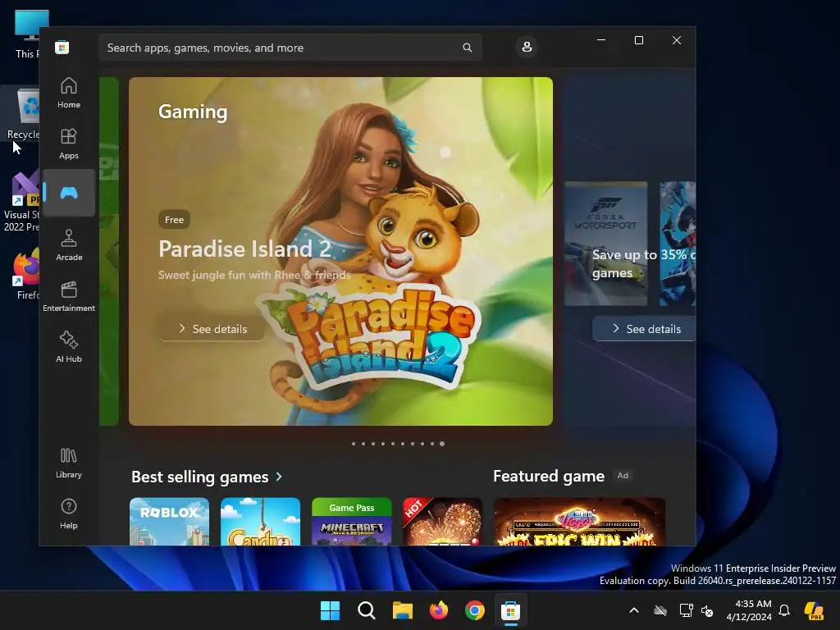Click the Microsoft Store taskbar icon
This screenshot has width=840, height=630.
(510, 610)
